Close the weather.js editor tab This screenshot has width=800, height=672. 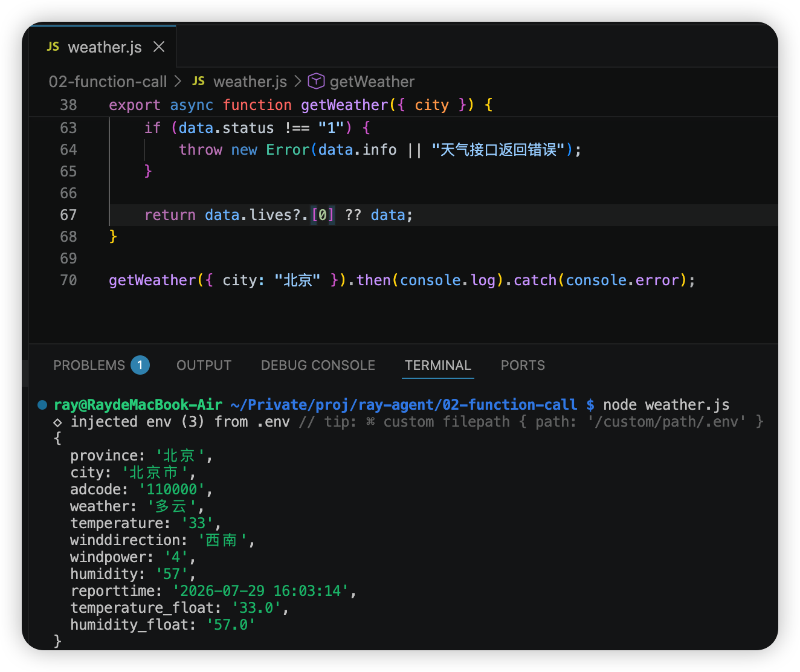pyautogui.click(x=159, y=47)
